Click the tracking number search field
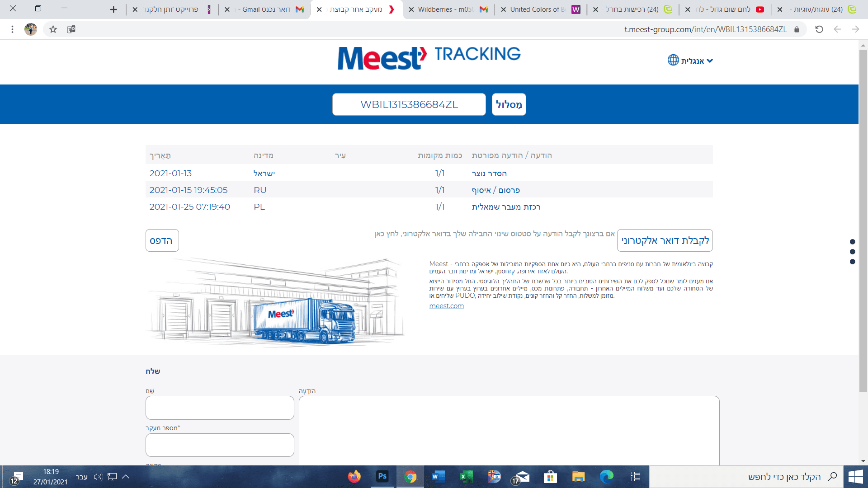Screen dimensions: 868x488 [409, 104]
